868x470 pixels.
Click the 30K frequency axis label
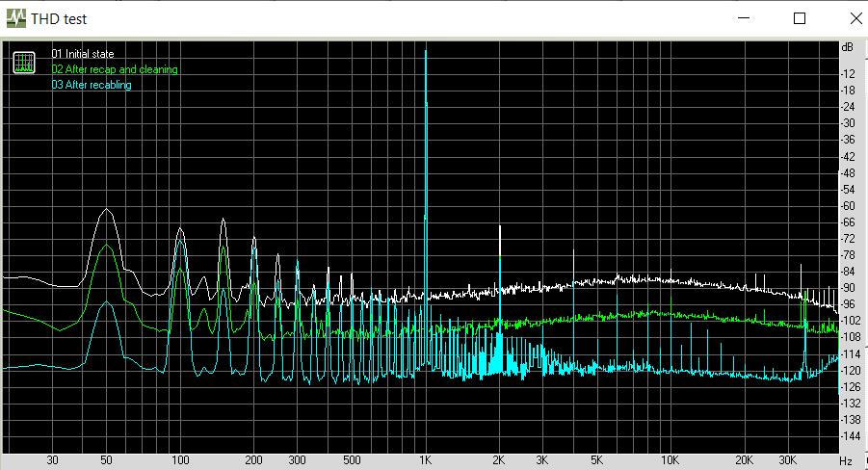(787, 460)
